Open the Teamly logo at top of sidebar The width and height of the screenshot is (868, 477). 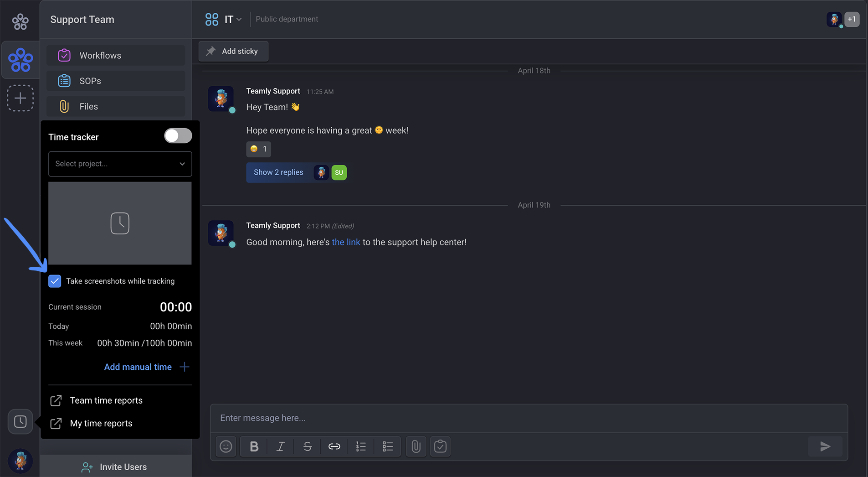[20, 21]
